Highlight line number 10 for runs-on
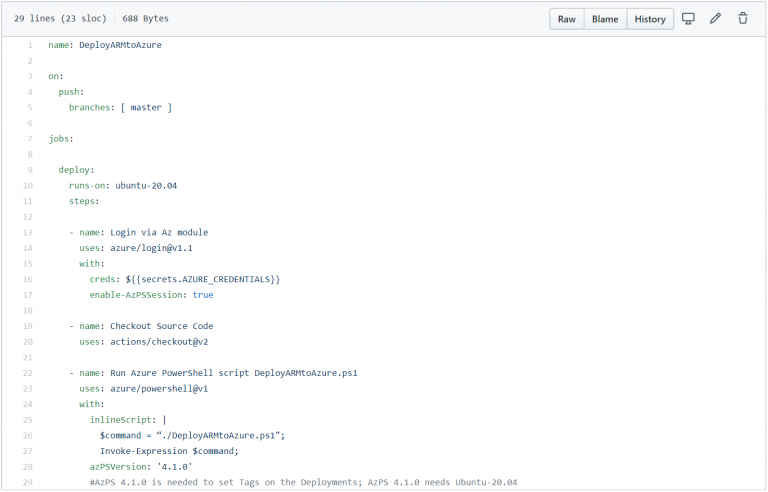The image size is (768, 492). [x=27, y=186]
